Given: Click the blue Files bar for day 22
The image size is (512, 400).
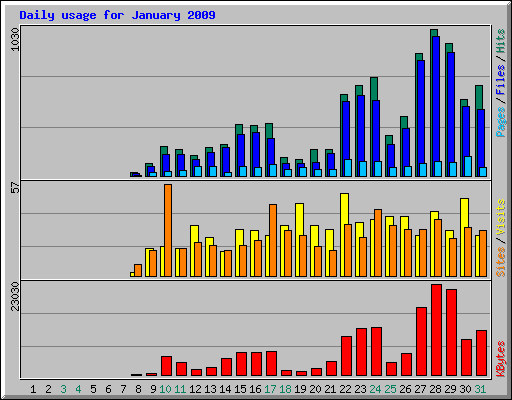Looking at the screenshot, I should 346,130.
